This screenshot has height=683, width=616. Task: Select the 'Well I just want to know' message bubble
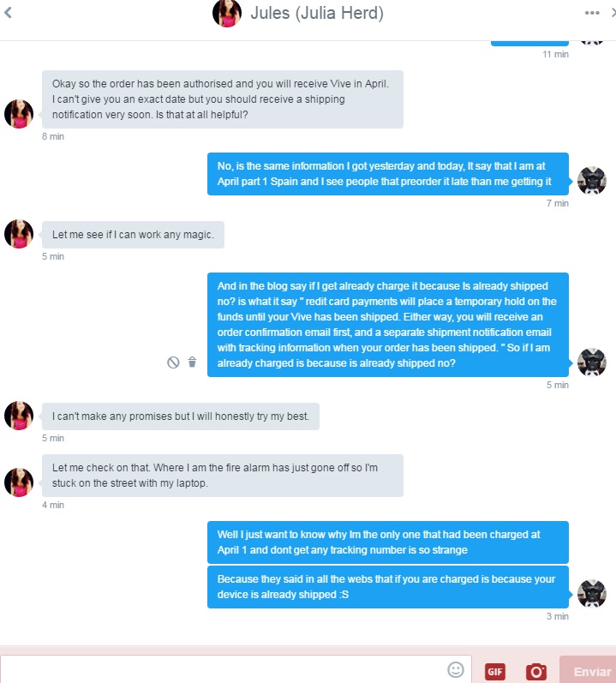click(387, 542)
